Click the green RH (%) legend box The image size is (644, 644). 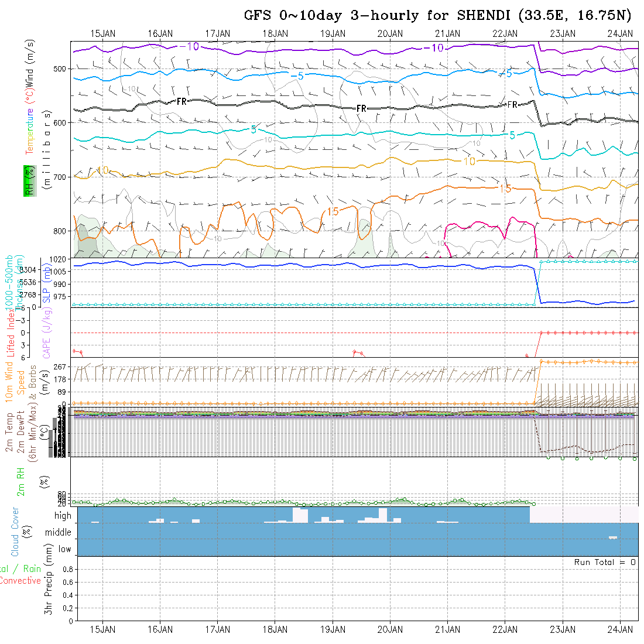click(x=28, y=180)
